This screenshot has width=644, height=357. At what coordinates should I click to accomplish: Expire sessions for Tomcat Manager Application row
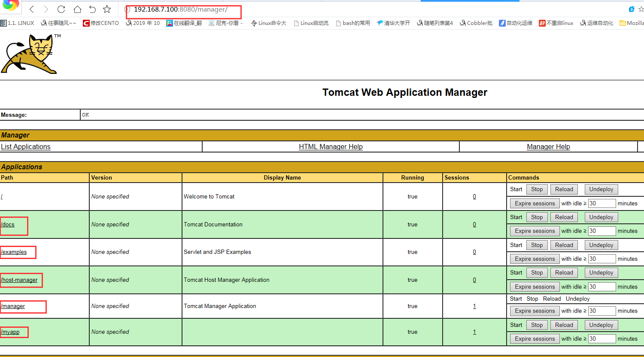click(x=535, y=311)
